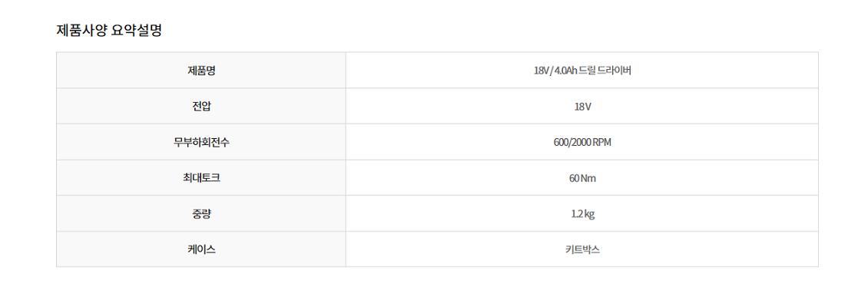
Task: Click the Nm unit text
Action: coord(589,178)
